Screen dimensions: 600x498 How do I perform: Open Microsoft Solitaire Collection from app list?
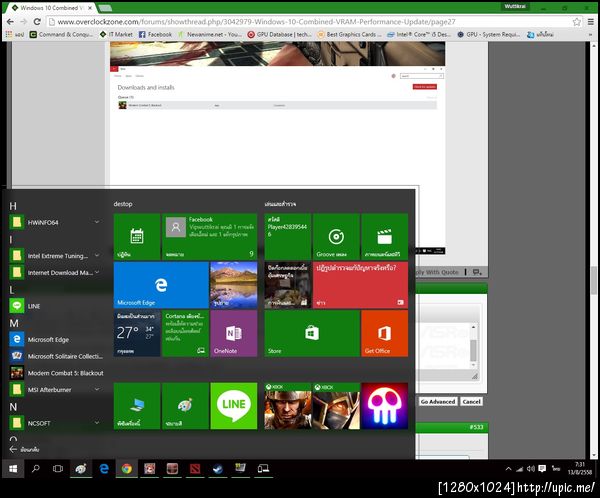point(55,356)
